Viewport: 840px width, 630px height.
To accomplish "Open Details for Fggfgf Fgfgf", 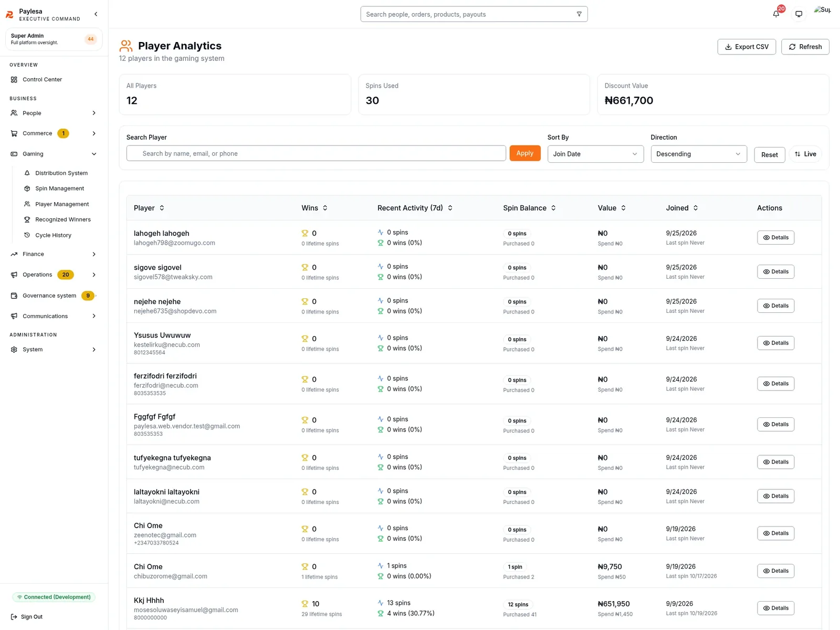I will pos(775,424).
